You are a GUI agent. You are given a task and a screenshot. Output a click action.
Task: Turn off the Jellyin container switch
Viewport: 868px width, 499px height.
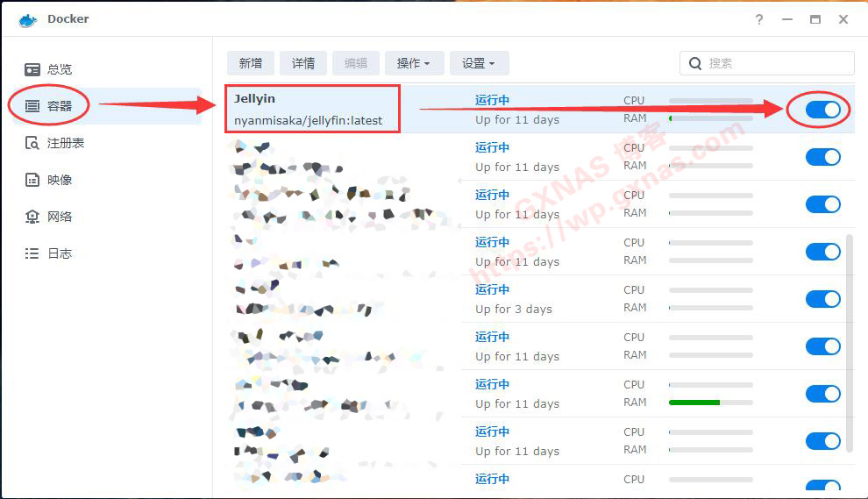[822, 110]
